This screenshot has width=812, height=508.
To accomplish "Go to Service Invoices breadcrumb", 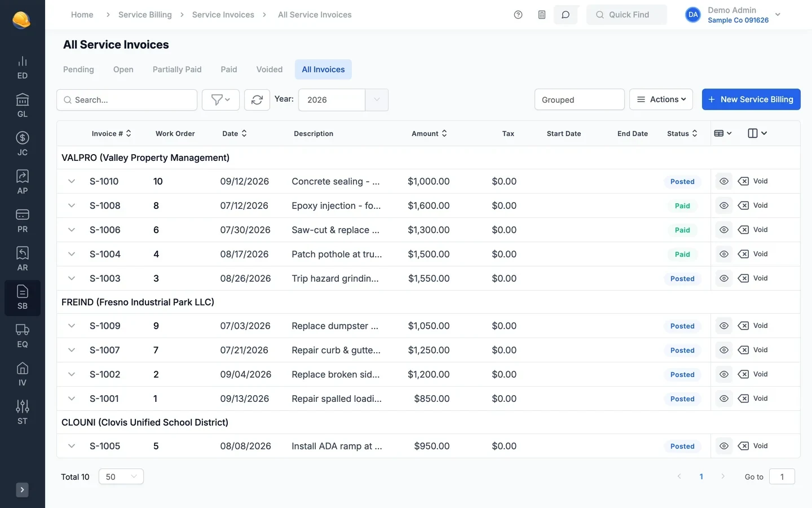I will [x=223, y=15].
